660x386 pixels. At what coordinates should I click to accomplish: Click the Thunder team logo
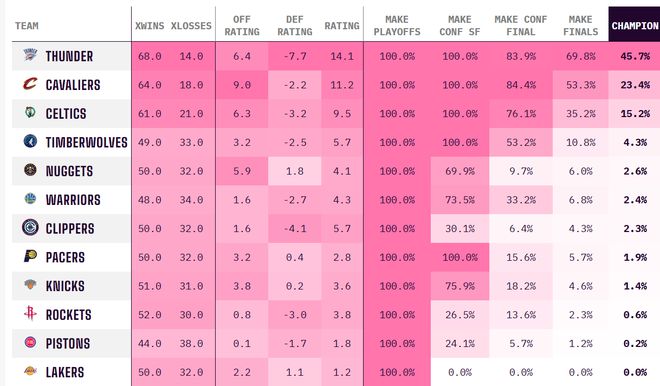tap(30, 55)
